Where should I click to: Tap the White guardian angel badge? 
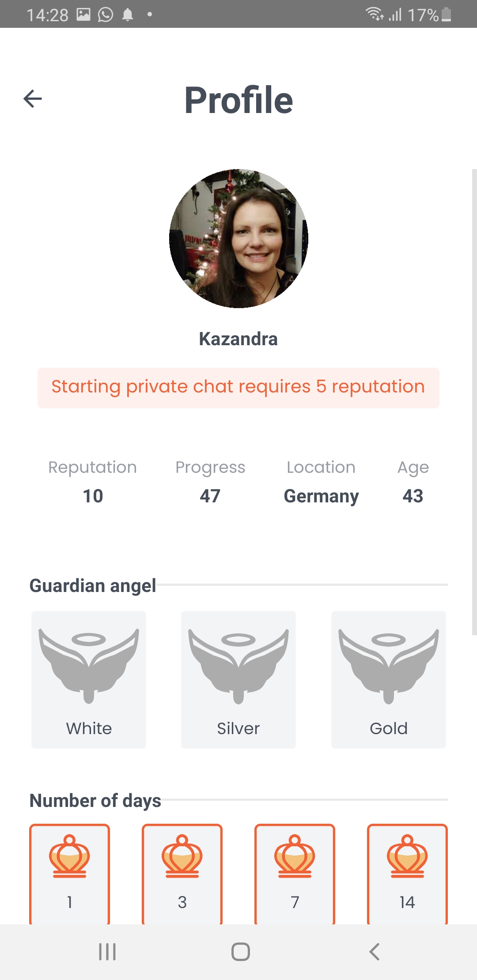pyautogui.click(x=89, y=679)
